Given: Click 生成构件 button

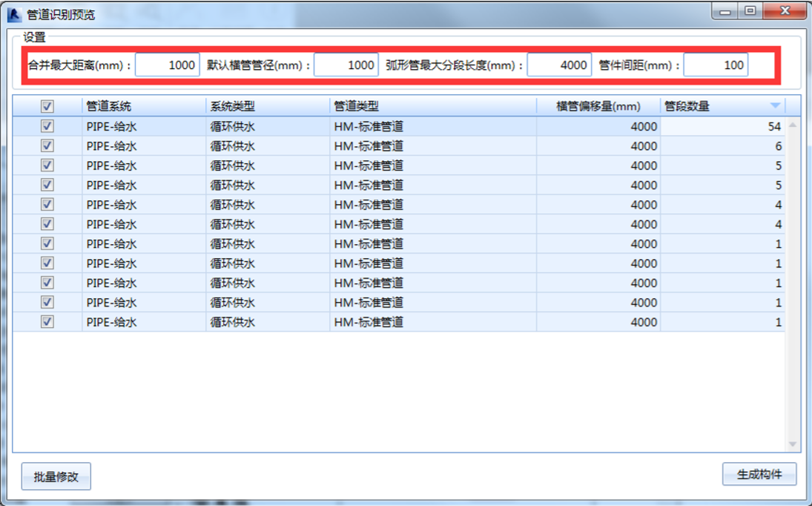Looking at the screenshot, I should coord(759,474).
